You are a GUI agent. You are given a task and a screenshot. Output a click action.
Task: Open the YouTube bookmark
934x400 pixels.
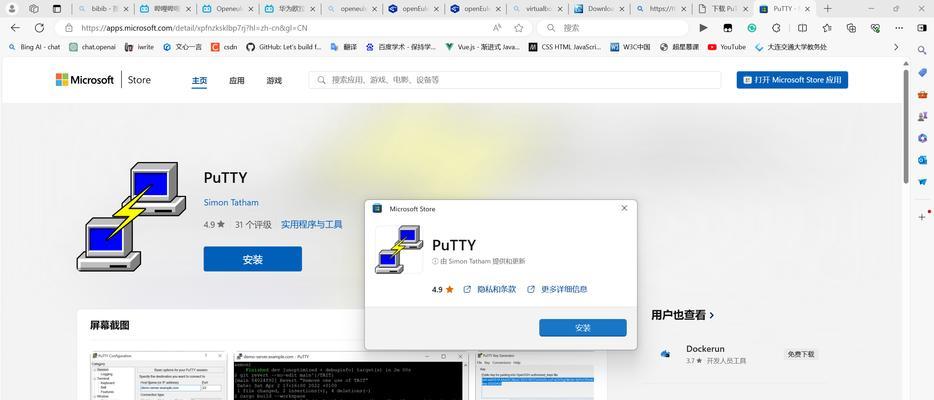(727, 47)
